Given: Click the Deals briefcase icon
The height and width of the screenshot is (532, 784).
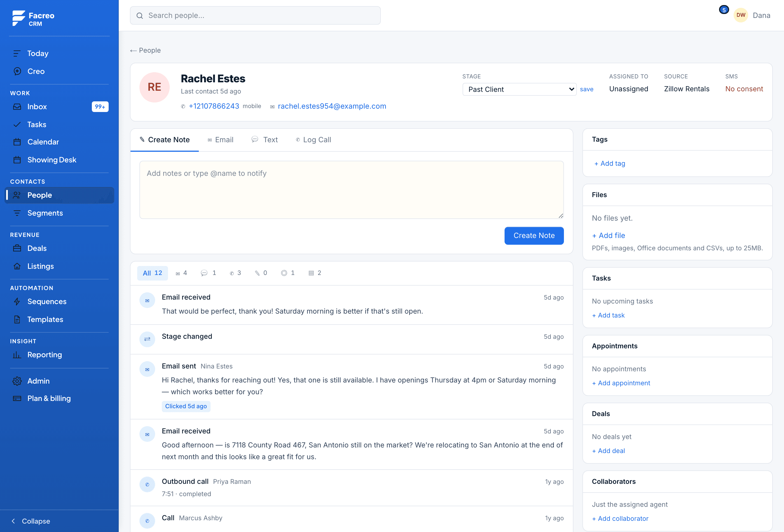Looking at the screenshot, I should point(17,248).
